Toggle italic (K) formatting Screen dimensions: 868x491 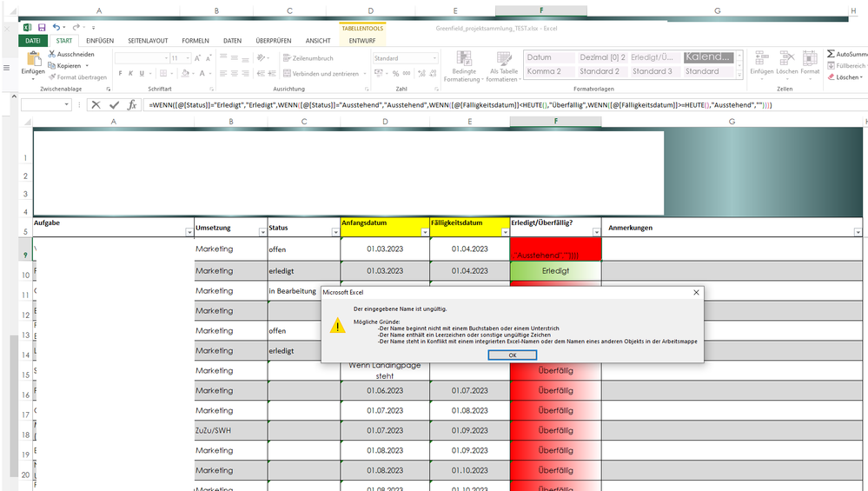coord(130,73)
